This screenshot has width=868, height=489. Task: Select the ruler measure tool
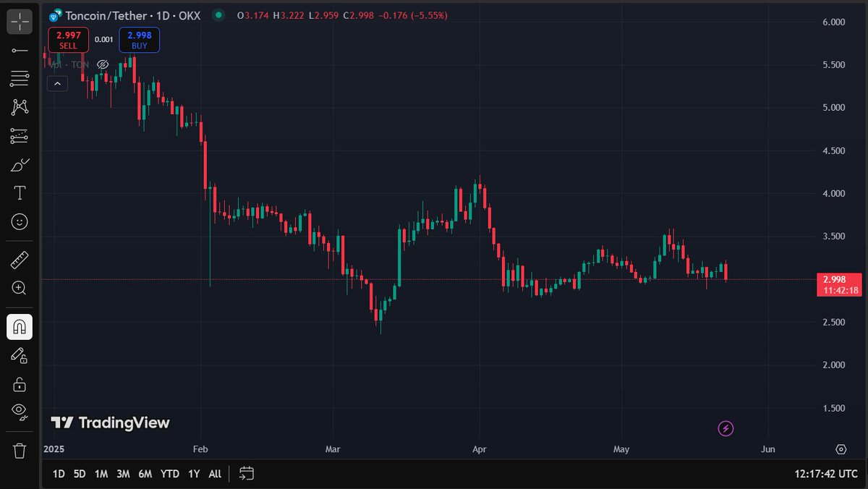point(20,259)
